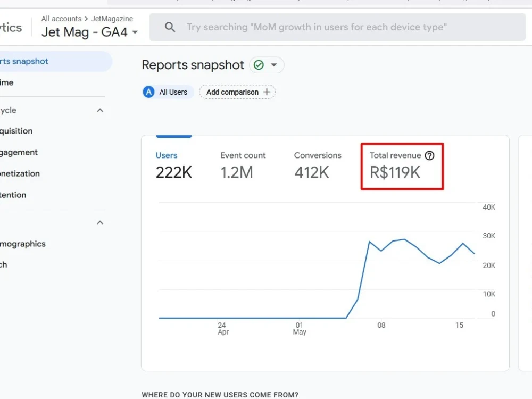Click the green check status icon
The image size is (532, 399).
(259, 65)
